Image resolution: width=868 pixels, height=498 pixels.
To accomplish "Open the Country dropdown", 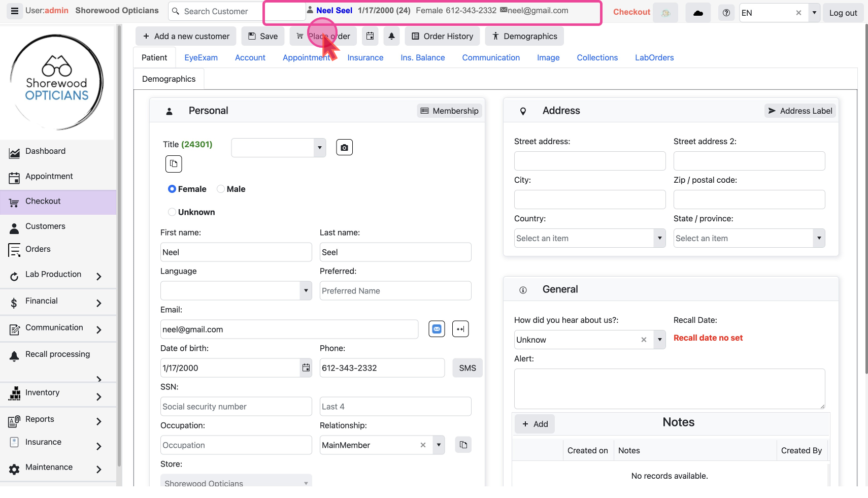I will pos(589,238).
